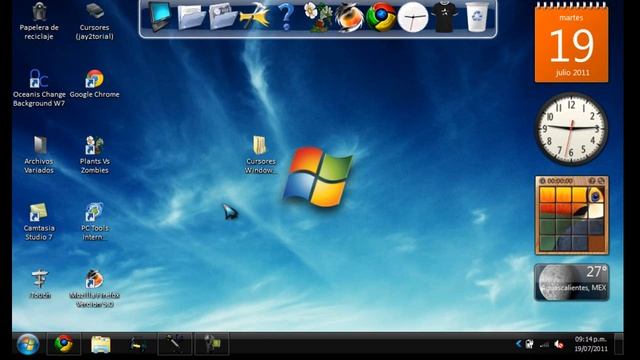Click the white toucan beak puzzle tile
This screenshot has height=360, width=640.
pyautogui.click(x=596, y=211)
